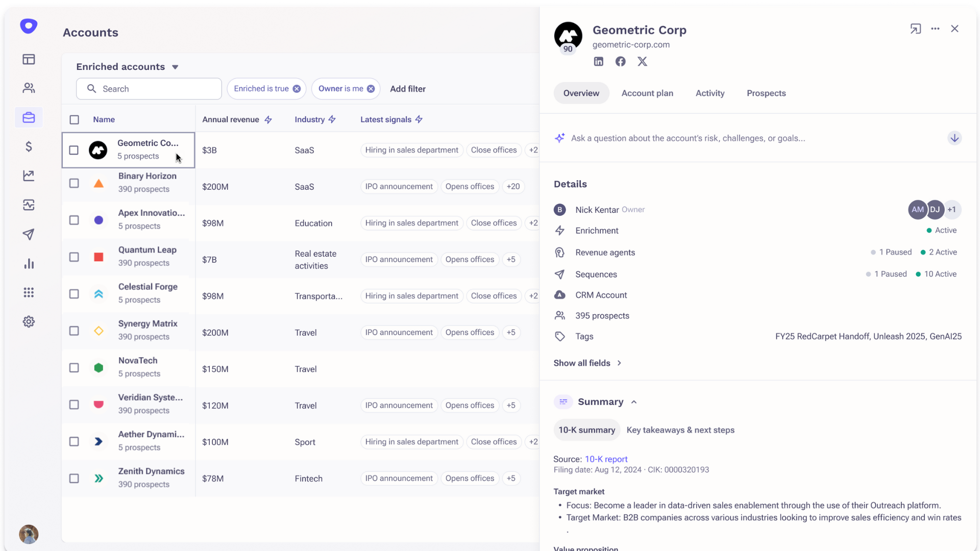Screen dimensions: 980x551
Task: Switch to the Prospects tab
Action: pos(766,93)
